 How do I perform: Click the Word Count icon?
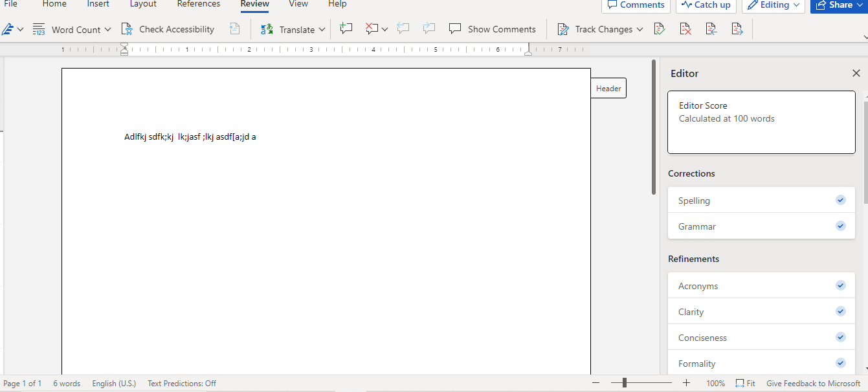point(38,28)
